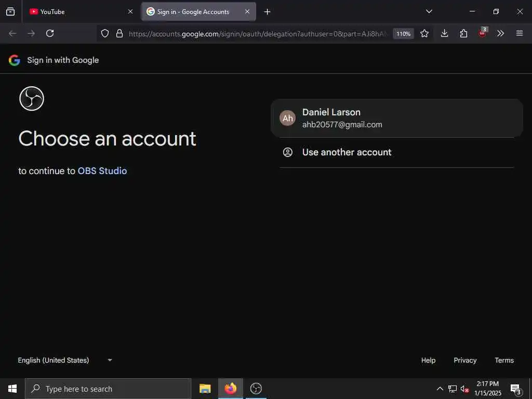Open the Firefox application menu
The image size is (532, 399).
pos(520,33)
